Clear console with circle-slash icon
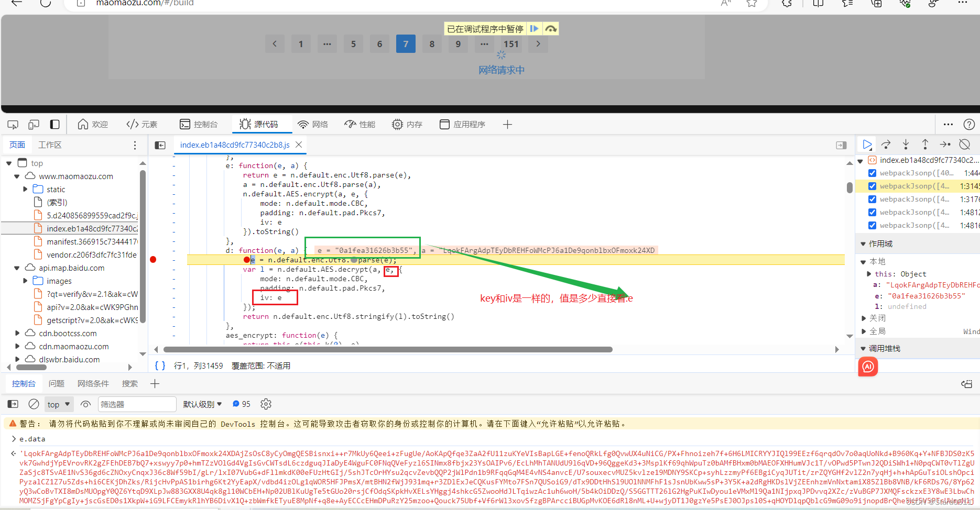This screenshot has height=510, width=980. 34,404
